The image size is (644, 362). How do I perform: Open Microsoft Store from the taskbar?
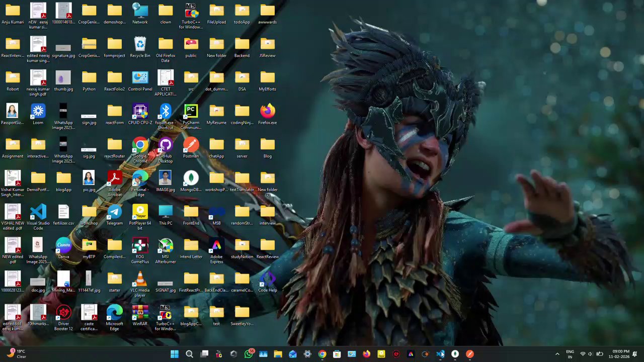[x=337, y=354]
